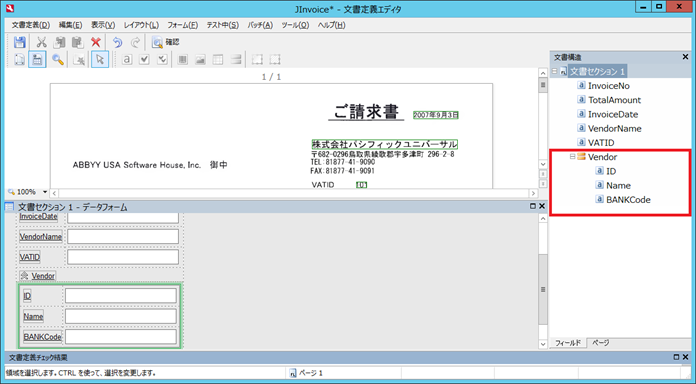Select the table field tool
Image resolution: width=696 pixels, height=384 pixels.
point(218,59)
